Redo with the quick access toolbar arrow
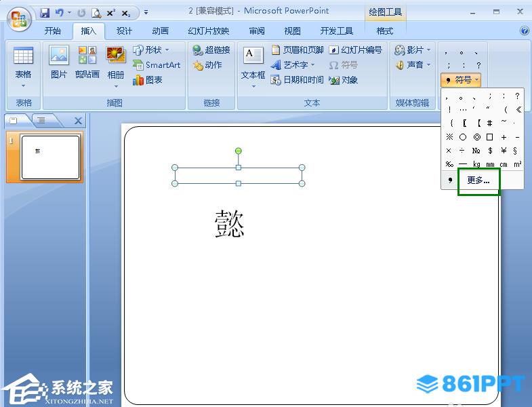The width and height of the screenshot is (532, 407). pyautogui.click(x=81, y=13)
